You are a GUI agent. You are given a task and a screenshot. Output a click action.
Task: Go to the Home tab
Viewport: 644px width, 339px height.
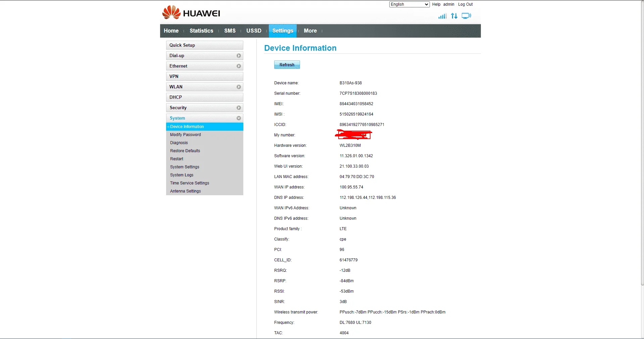point(171,31)
